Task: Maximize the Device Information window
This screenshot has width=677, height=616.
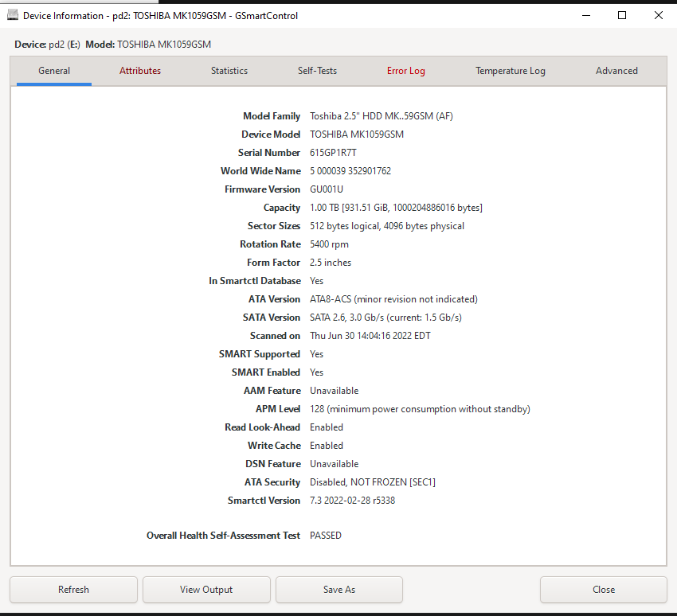Action: click(622, 15)
